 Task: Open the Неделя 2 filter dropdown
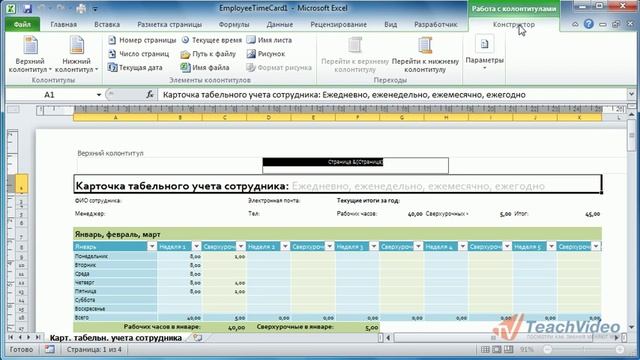[x=285, y=247]
